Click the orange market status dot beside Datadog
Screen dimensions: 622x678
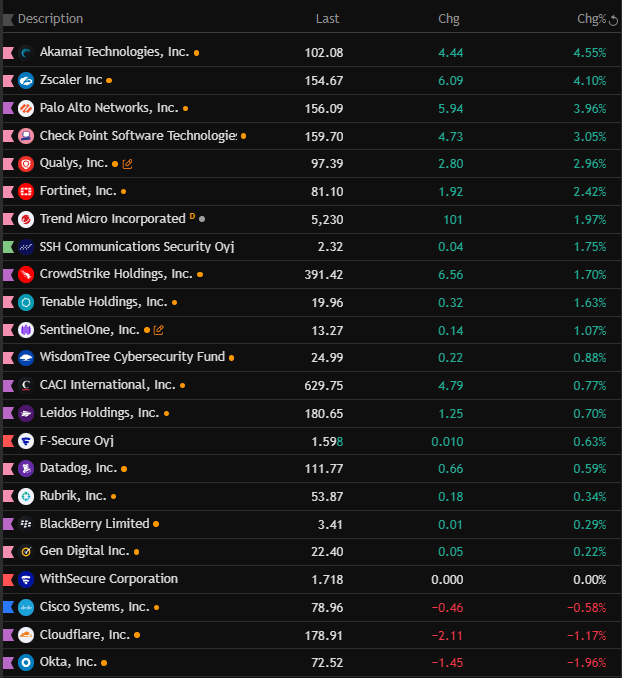(124, 469)
